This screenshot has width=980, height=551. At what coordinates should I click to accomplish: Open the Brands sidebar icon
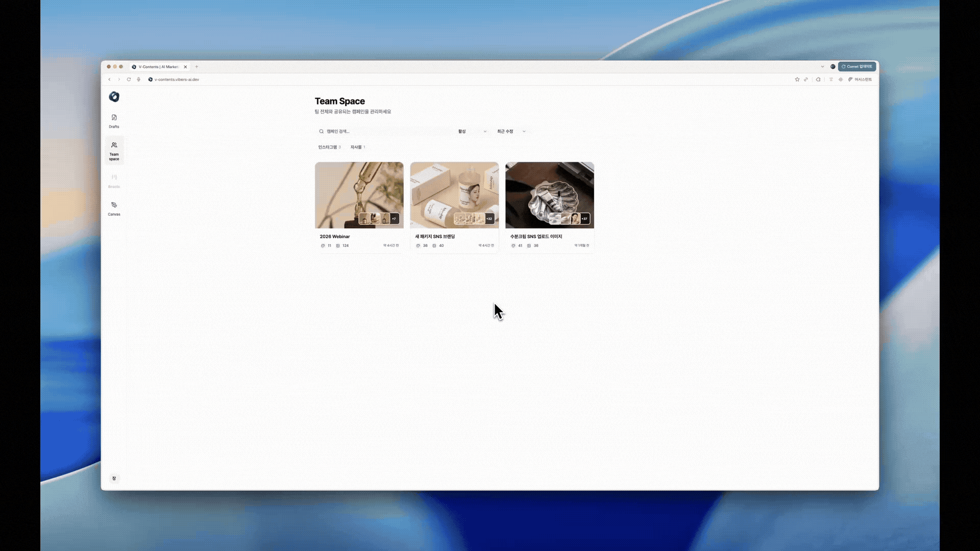(114, 181)
